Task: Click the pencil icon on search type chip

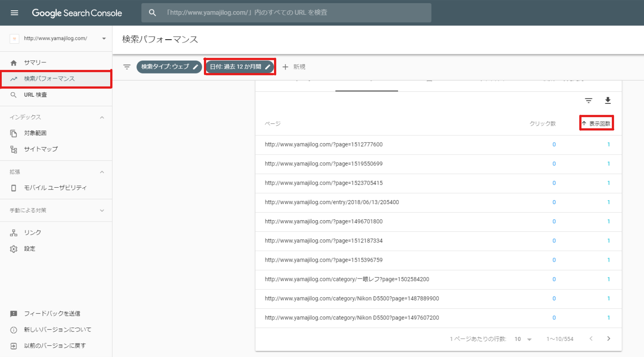Action: tap(195, 67)
